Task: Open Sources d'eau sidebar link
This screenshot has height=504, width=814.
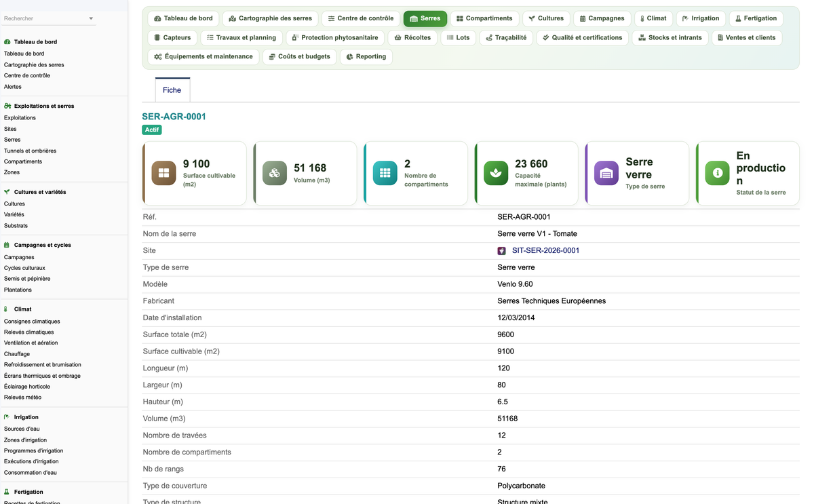Action: click(22, 429)
